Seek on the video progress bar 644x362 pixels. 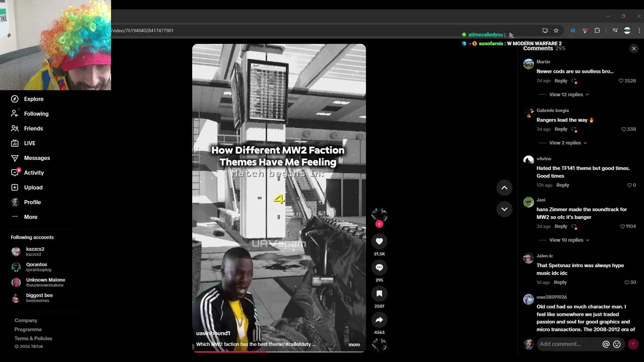point(279,351)
